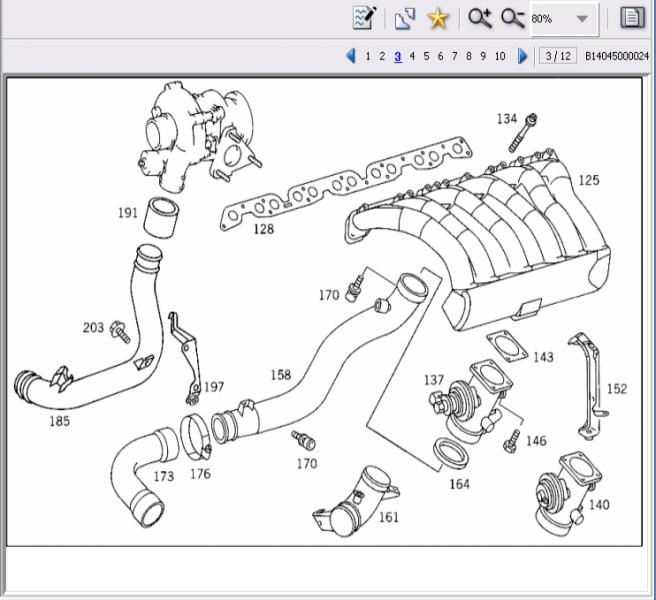656x600 pixels.
Task: Go to previous page with left arrow
Action: coord(351,56)
